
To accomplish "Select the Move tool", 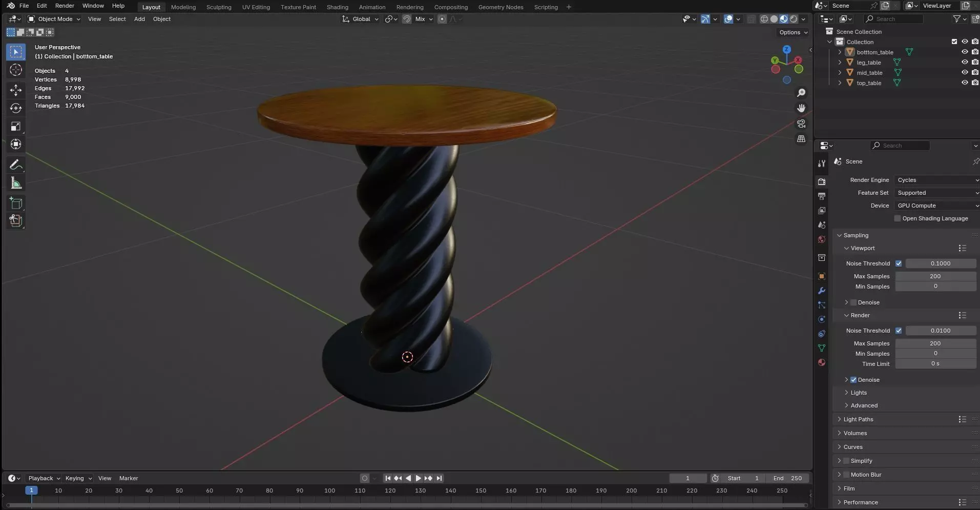I will point(16,90).
